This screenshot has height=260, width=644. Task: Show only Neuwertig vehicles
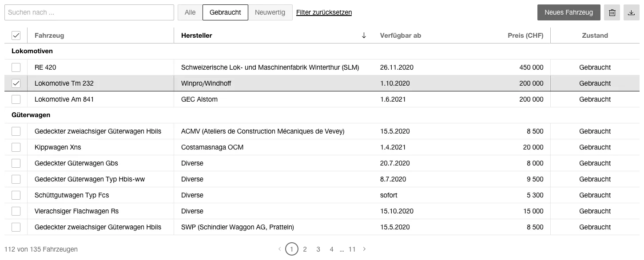point(270,12)
